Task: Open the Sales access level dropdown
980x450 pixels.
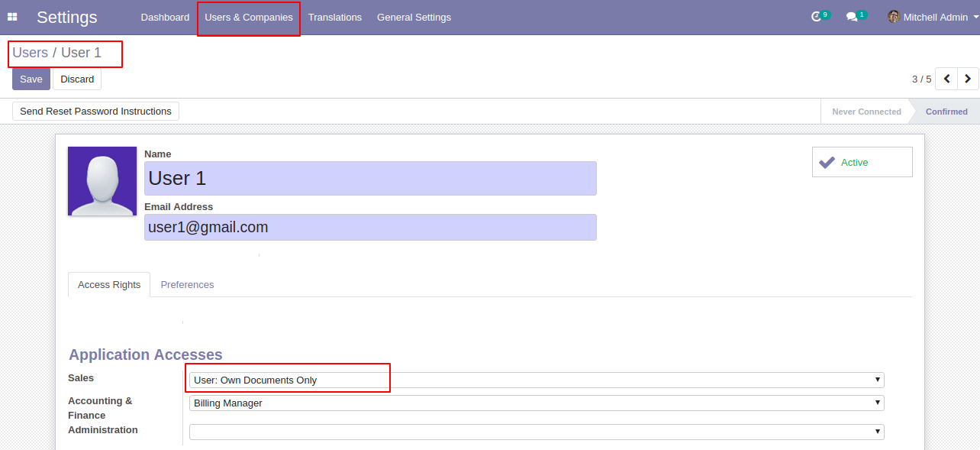Action: pos(537,380)
